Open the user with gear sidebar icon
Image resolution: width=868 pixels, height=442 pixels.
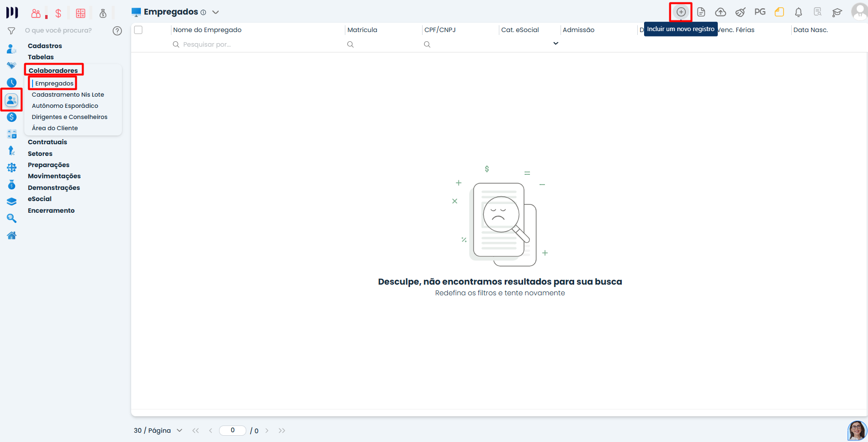(x=12, y=49)
